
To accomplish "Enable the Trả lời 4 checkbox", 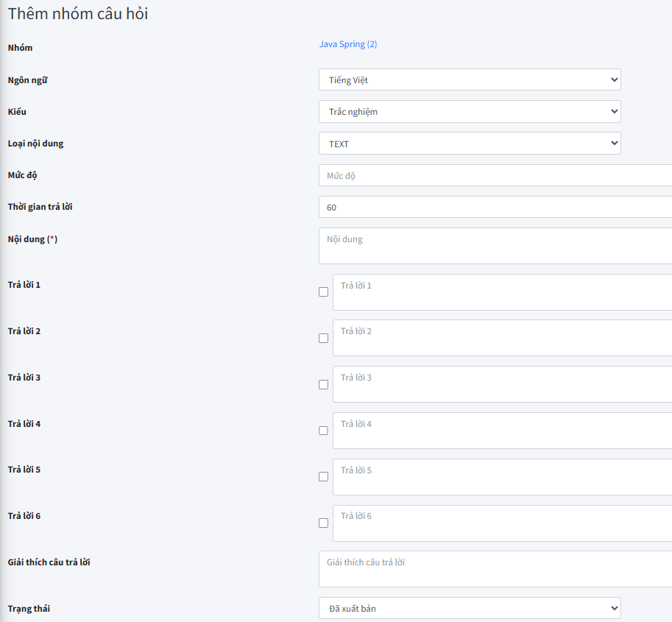I will point(323,431).
